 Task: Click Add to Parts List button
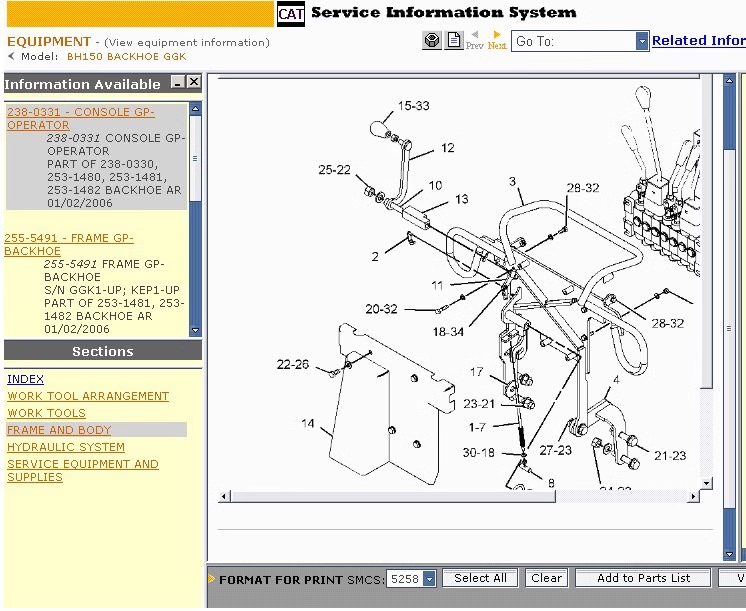pos(643,578)
